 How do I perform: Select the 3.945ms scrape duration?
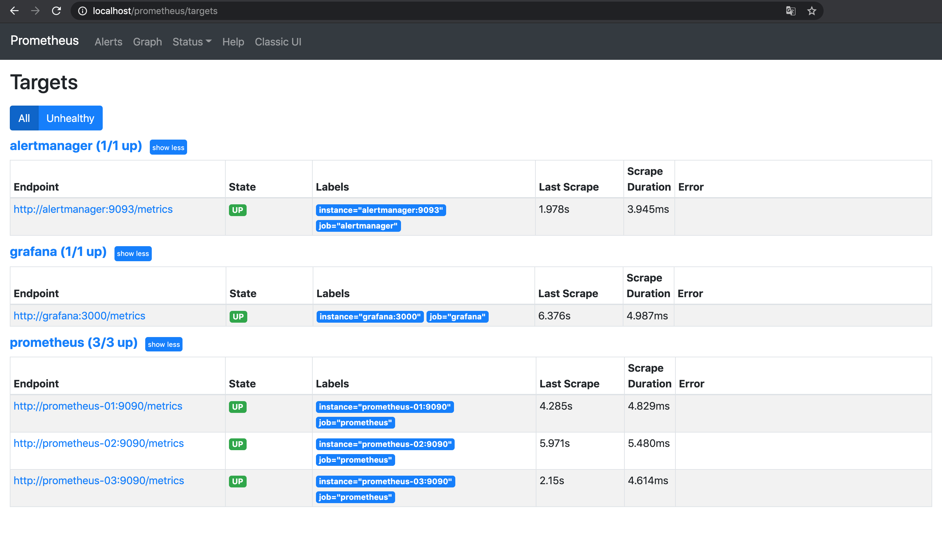[648, 210]
